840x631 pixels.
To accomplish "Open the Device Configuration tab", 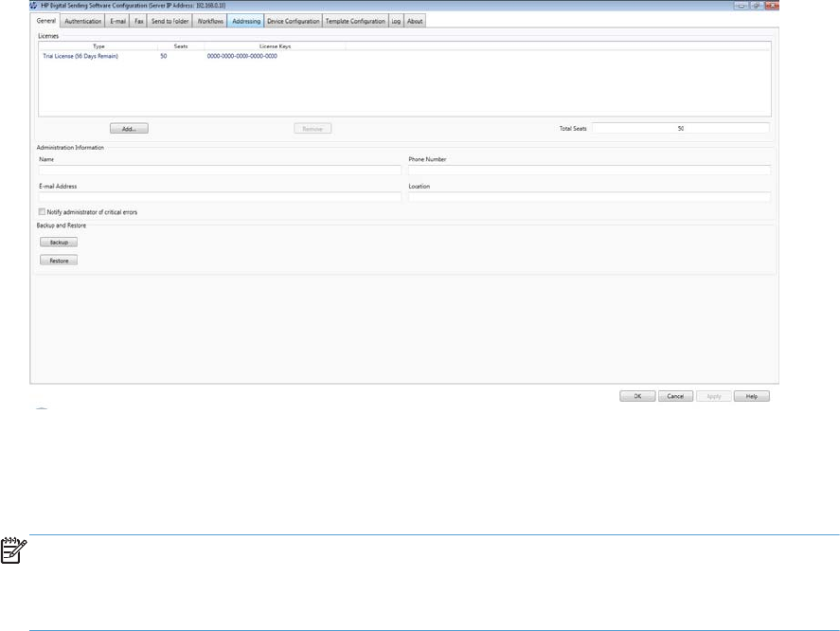I will tap(293, 22).
